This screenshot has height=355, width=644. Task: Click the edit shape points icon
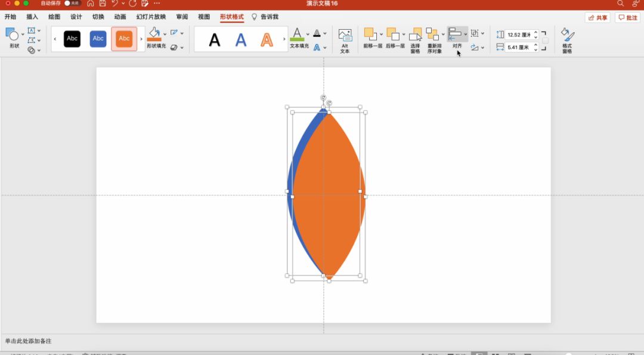tap(31, 40)
